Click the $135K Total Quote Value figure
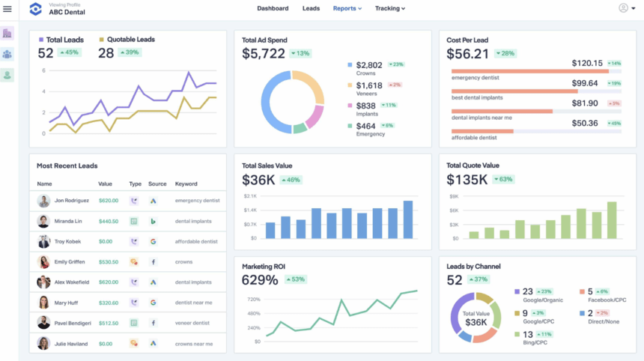 (467, 180)
